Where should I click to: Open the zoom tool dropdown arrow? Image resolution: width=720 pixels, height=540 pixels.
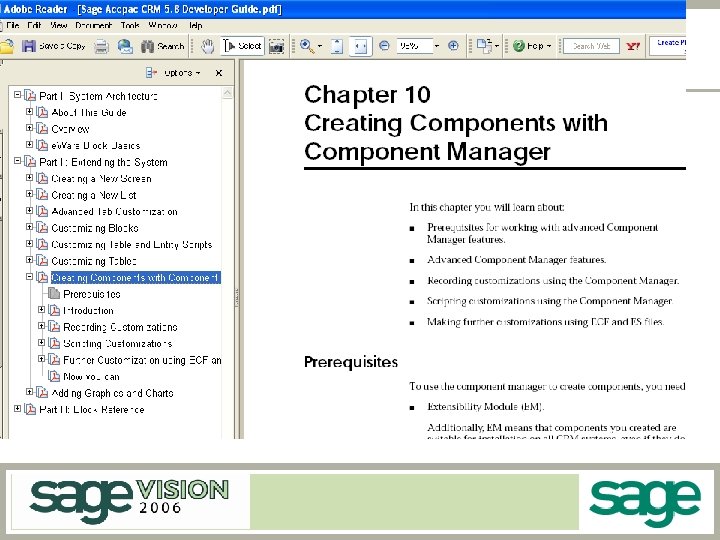pyautogui.click(x=320, y=46)
